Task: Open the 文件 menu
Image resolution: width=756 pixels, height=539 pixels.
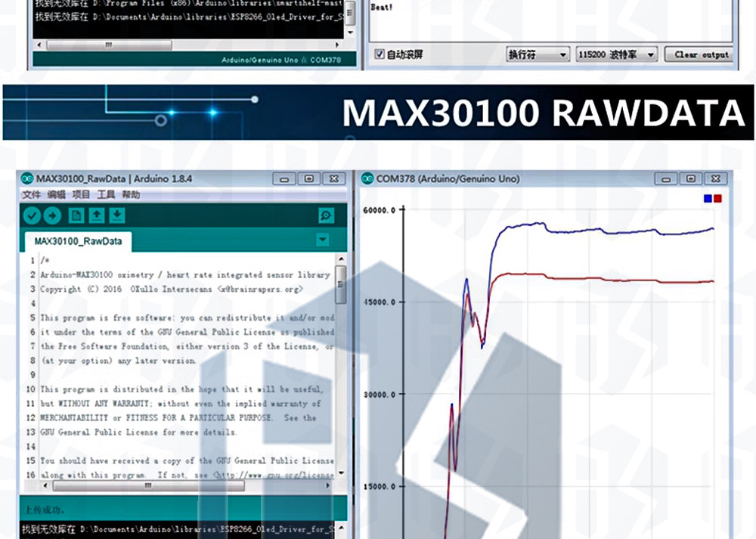Action: tap(31, 195)
